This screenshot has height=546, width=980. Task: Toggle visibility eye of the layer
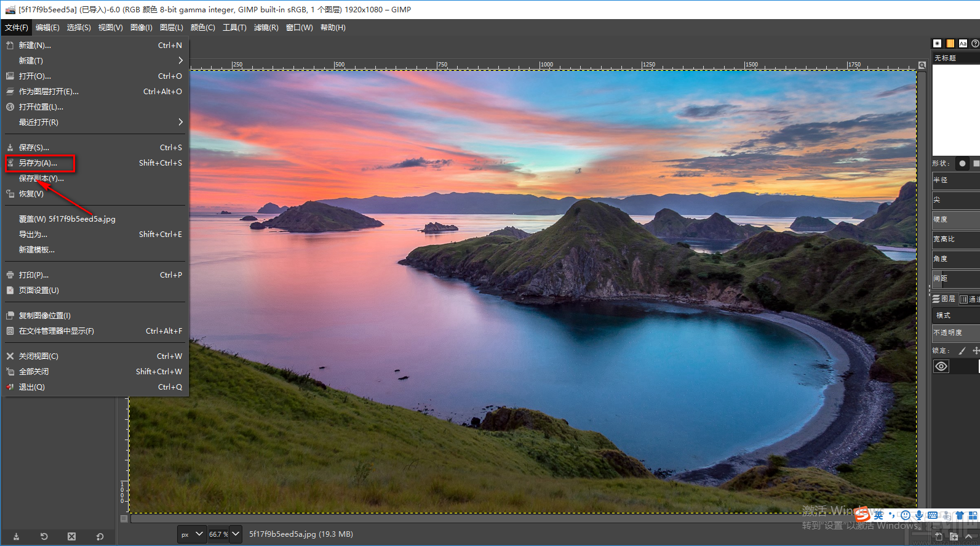pyautogui.click(x=941, y=366)
